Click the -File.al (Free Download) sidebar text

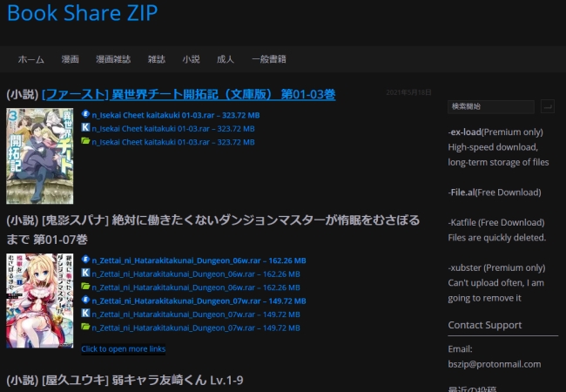click(x=495, y=193)
